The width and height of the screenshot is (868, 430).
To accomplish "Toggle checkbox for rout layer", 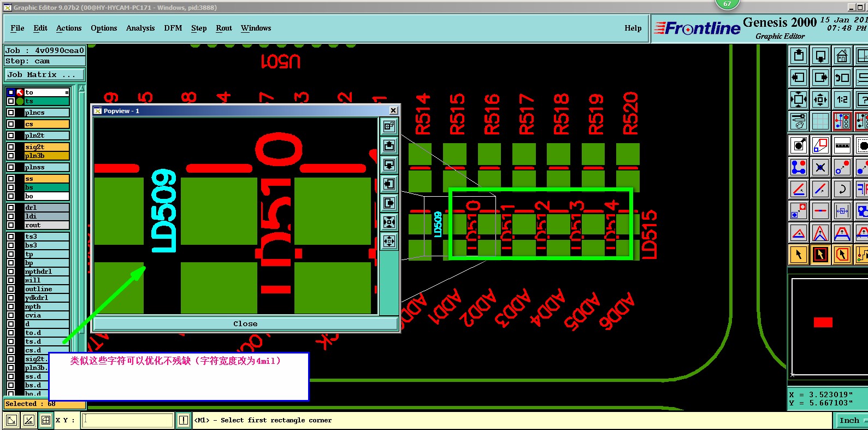I will pos(11,225).
